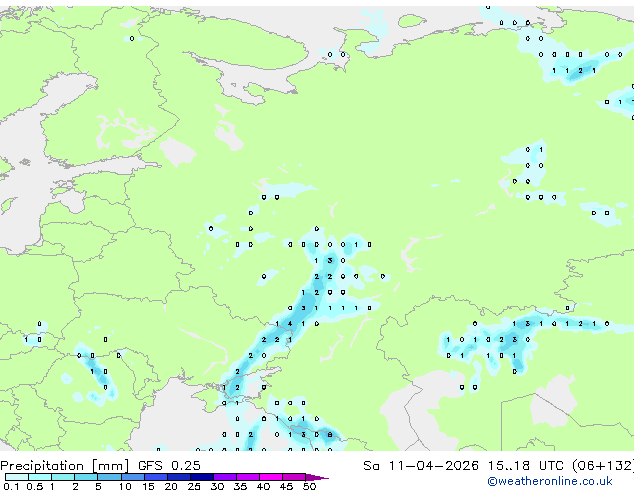The height and width of the screenshot is (490, 634).
Task: Click the legend label '35'
Action: [x=240, y=486]
